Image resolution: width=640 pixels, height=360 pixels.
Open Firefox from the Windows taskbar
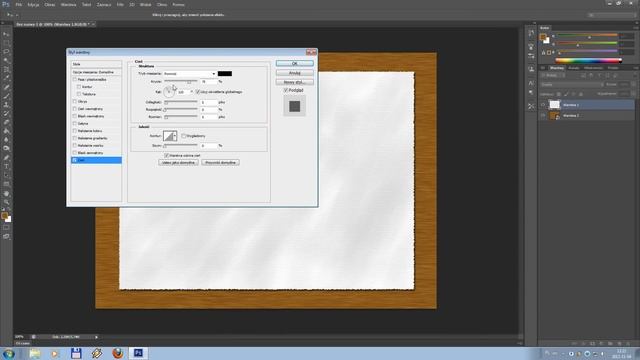pyautogui.click(x=118, y=353)
